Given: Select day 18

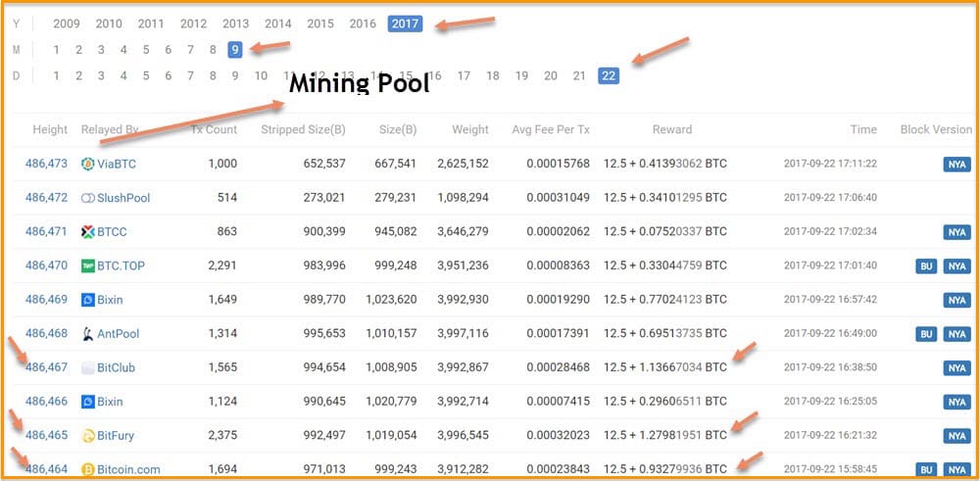Looking at the screenshot, I should click(493, 75).
